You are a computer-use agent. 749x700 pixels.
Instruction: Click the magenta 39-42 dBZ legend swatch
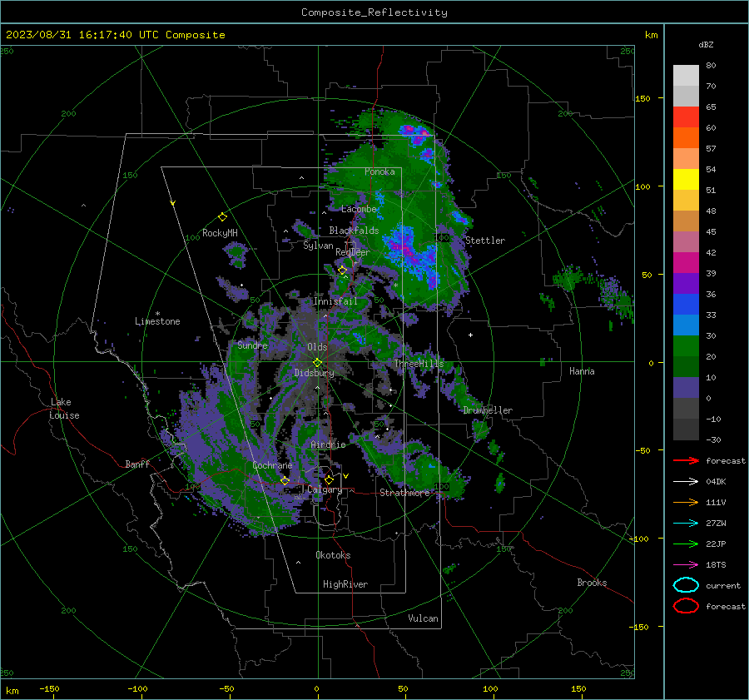point(686,262)
